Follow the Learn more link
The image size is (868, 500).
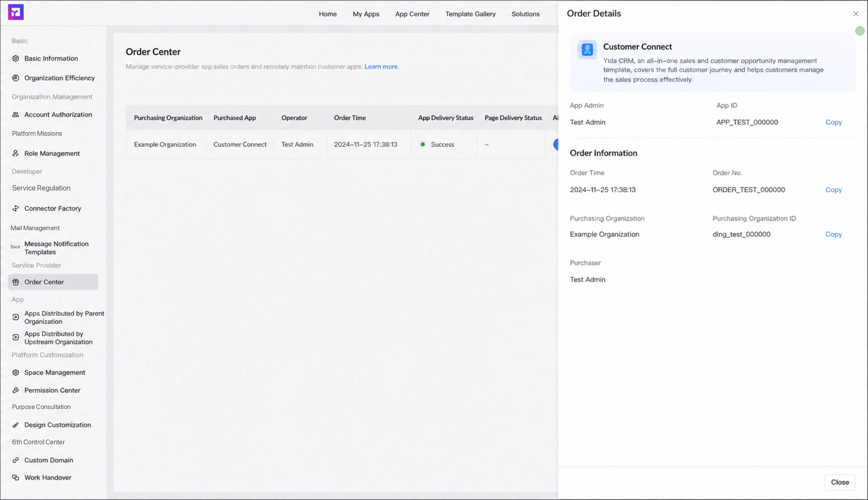382,67
